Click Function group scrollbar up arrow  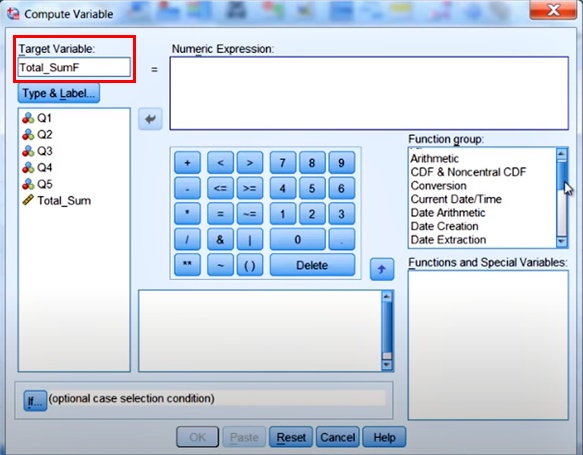tap(562, 154)
